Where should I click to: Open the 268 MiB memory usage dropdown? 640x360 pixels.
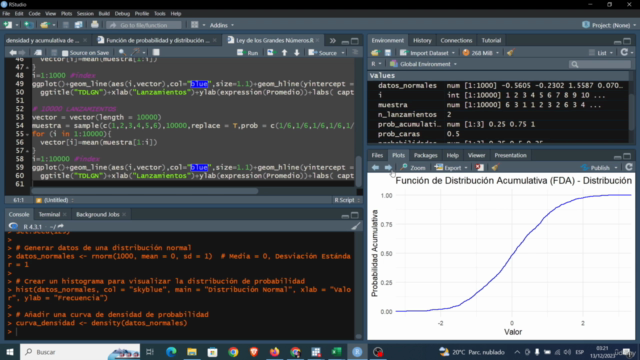tap(480, 53)
